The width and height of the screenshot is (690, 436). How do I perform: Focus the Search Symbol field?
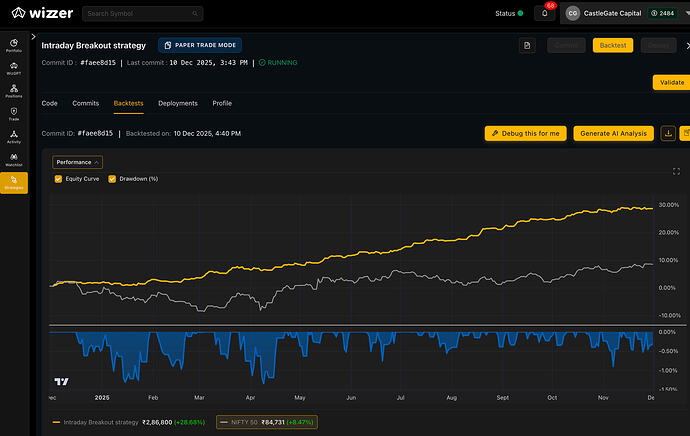142,14
